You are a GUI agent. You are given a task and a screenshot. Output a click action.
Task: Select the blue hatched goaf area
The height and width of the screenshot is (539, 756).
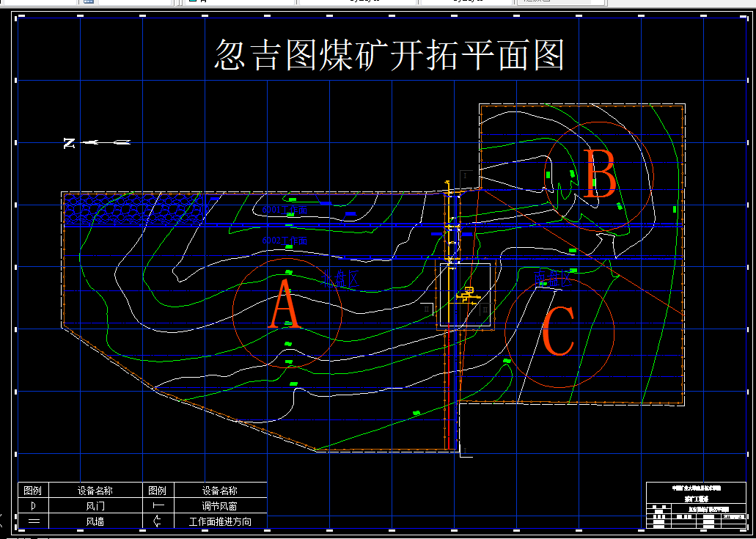(x=134, y=209)
